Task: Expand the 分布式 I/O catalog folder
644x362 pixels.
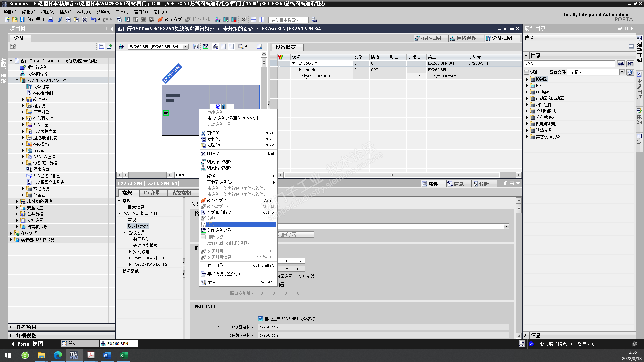Action: coord(527,117)
